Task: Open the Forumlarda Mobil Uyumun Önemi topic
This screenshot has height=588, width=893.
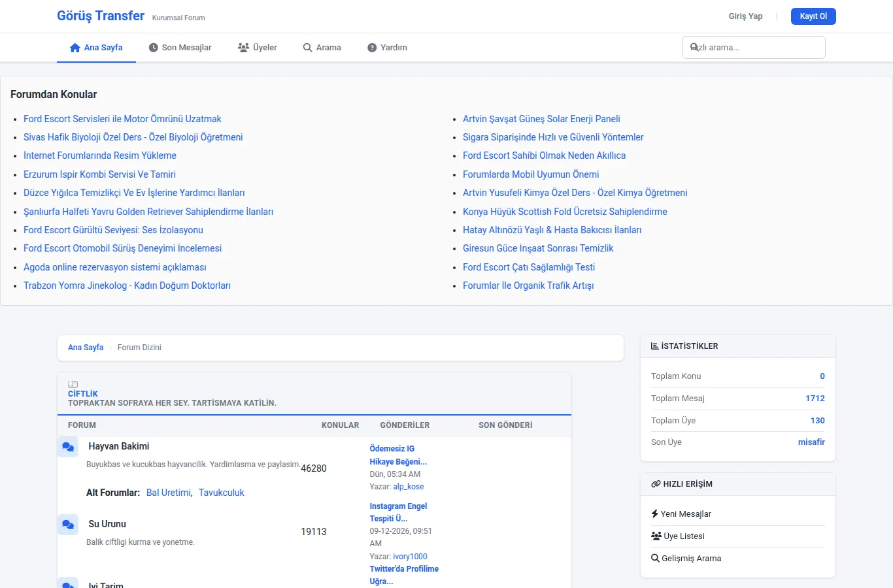Action: (531, 174)
